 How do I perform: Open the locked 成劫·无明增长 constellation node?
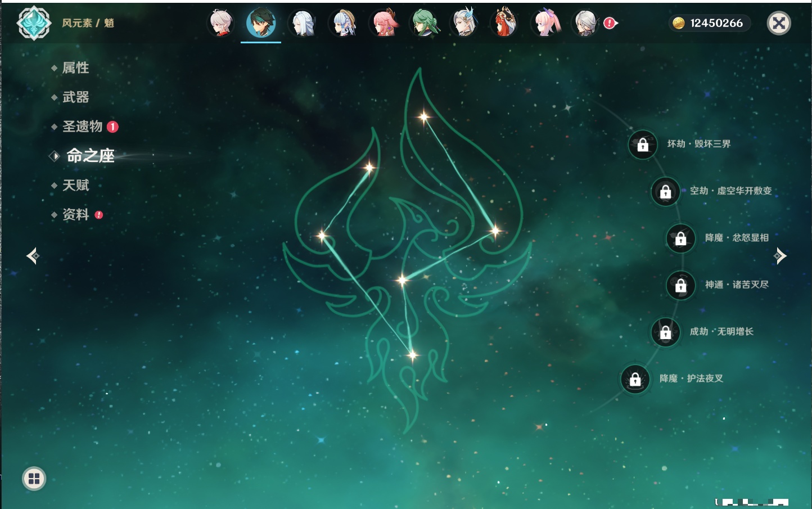click(666, 332)
